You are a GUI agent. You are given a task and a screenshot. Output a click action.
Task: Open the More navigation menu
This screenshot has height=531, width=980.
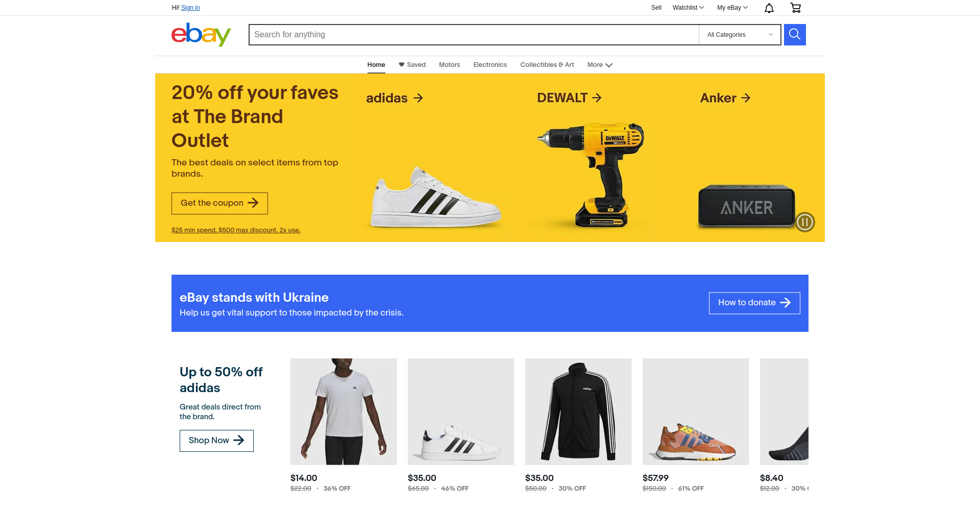click(x=600, y=65)
